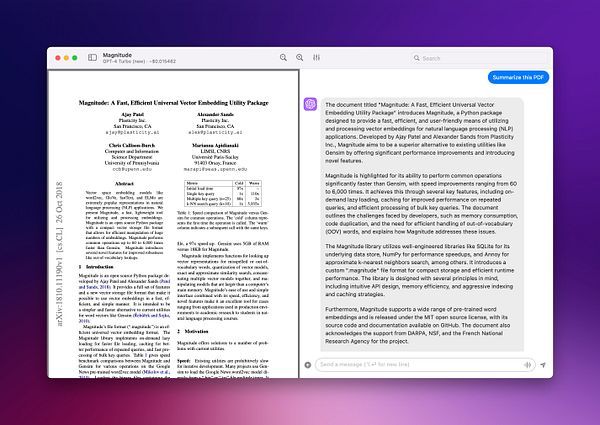This screenshot has width=600, height=425.
Task: Start voice input via waveform icon
Action: tap(527, 365)
